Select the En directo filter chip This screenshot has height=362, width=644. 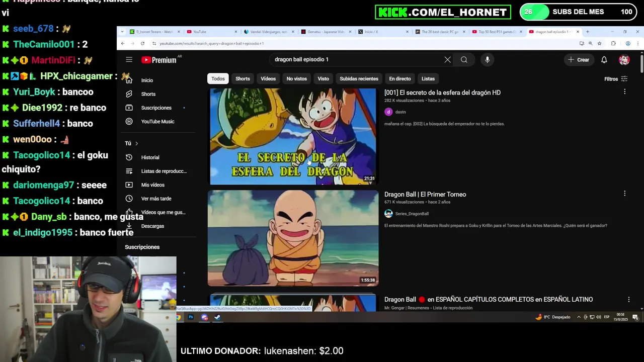coord(400,79)
